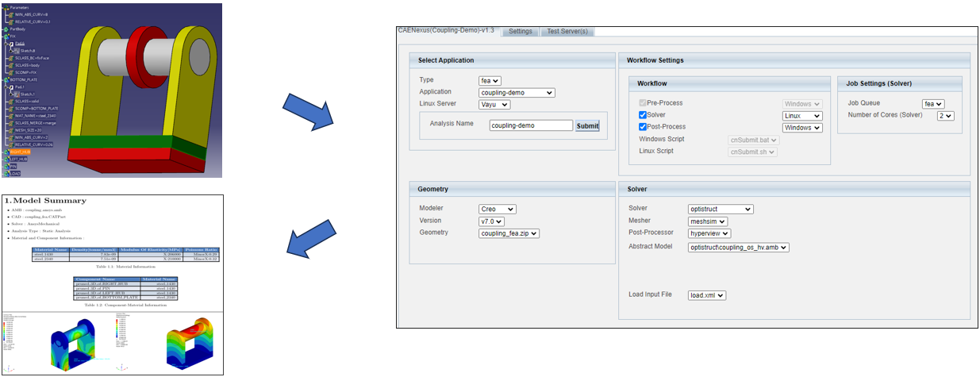Select the Pad.6 feature icon
The height and width of the screenshot is (377, 980).
tap(11, 44)
